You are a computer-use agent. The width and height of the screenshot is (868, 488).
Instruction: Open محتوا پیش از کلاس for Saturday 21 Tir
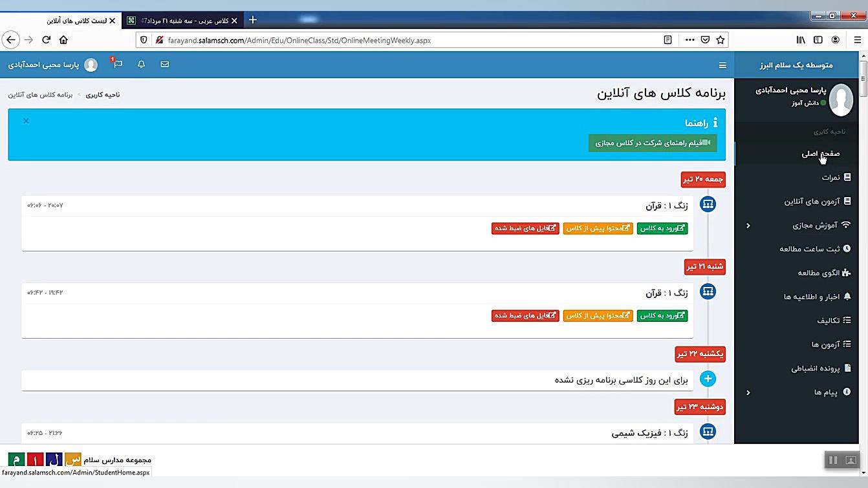[598, 315]
